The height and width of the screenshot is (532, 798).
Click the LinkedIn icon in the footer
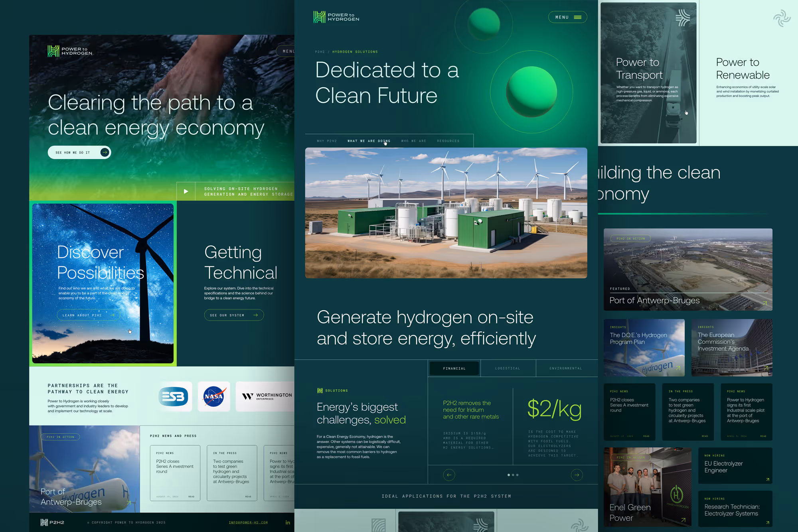(287, 522)
